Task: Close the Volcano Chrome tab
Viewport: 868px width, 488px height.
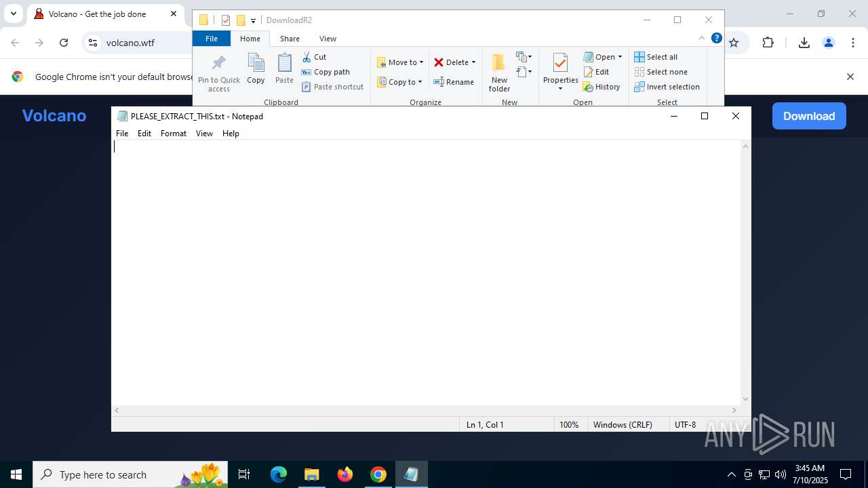Action: tap(174, 14)
